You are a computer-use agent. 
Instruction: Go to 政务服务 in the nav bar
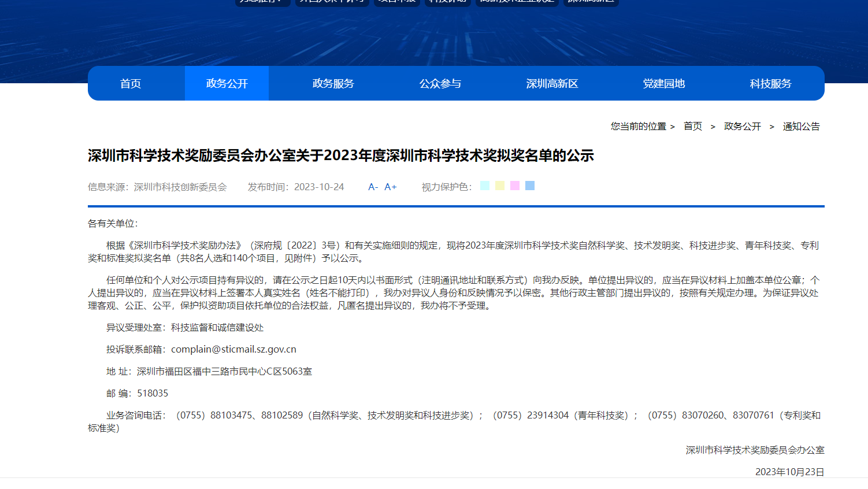point(333,84)
